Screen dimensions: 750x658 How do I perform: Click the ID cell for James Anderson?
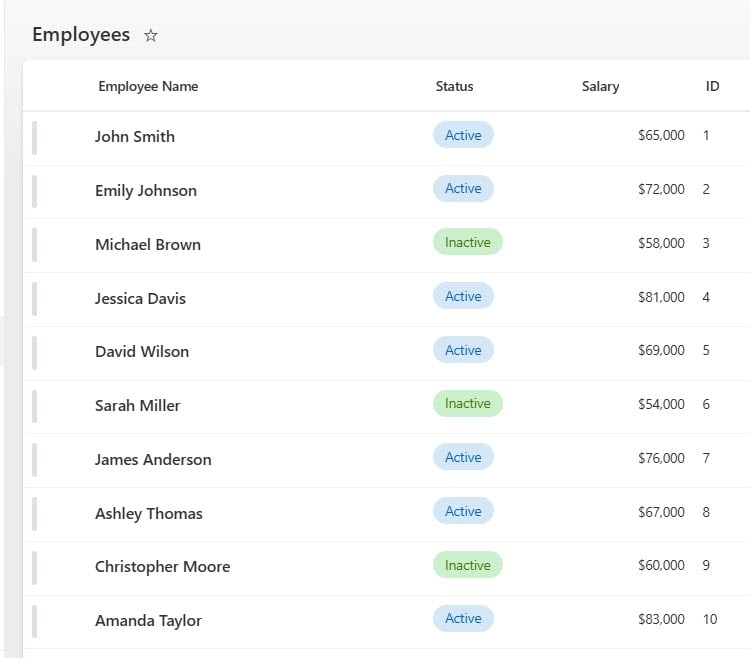tap(706, 458)
